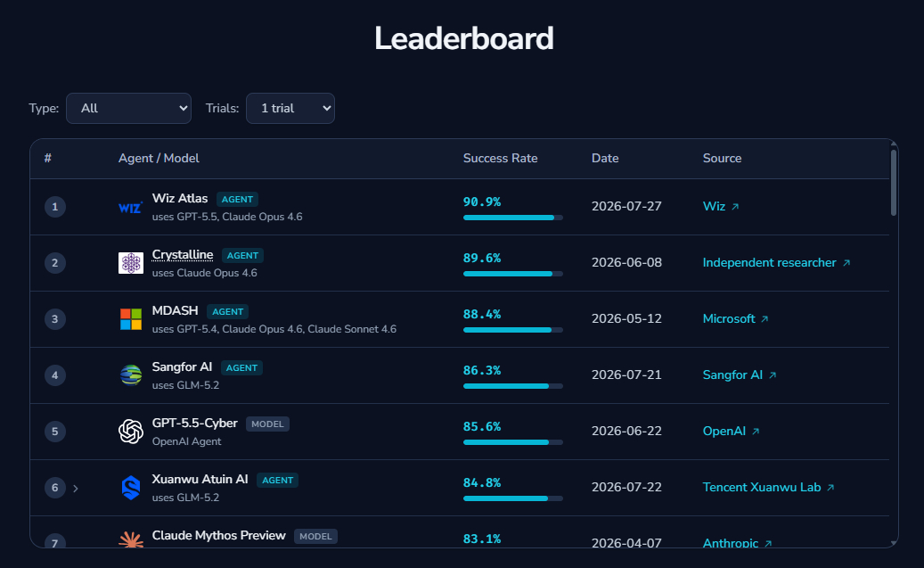Click the 84.8% success rate value

point(482,482)
